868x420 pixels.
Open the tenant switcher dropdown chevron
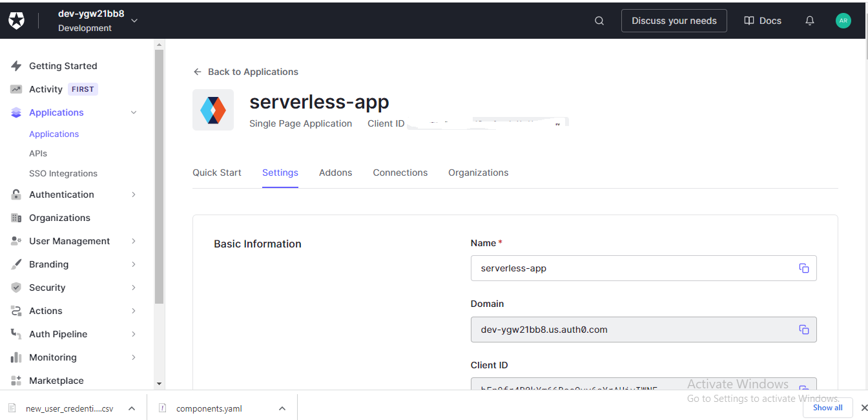point(134,21)
